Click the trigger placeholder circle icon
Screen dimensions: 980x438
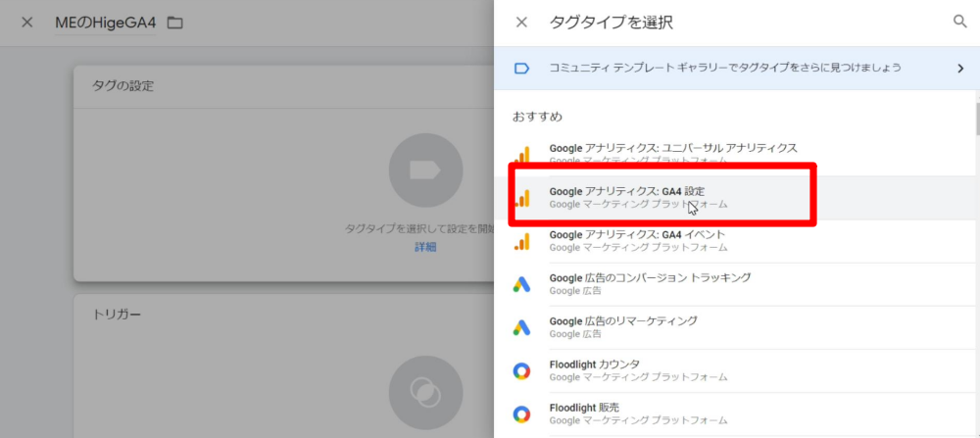[425, 393]
